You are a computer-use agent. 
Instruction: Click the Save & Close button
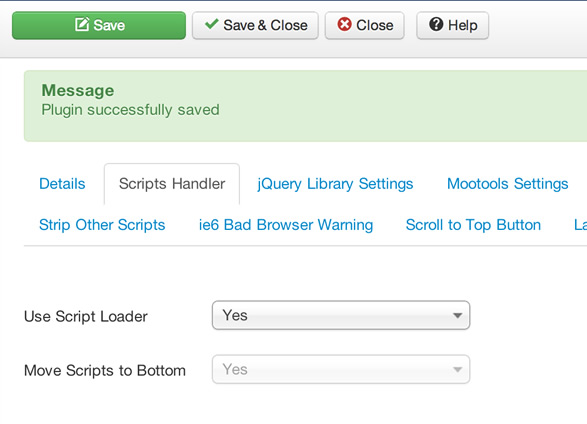(x=255, y=25)
